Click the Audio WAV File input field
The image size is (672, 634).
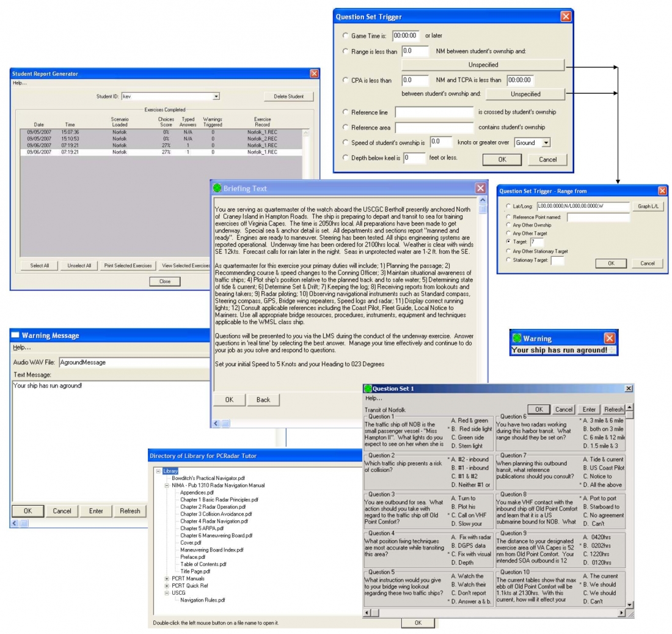click(x=134, y=363)
